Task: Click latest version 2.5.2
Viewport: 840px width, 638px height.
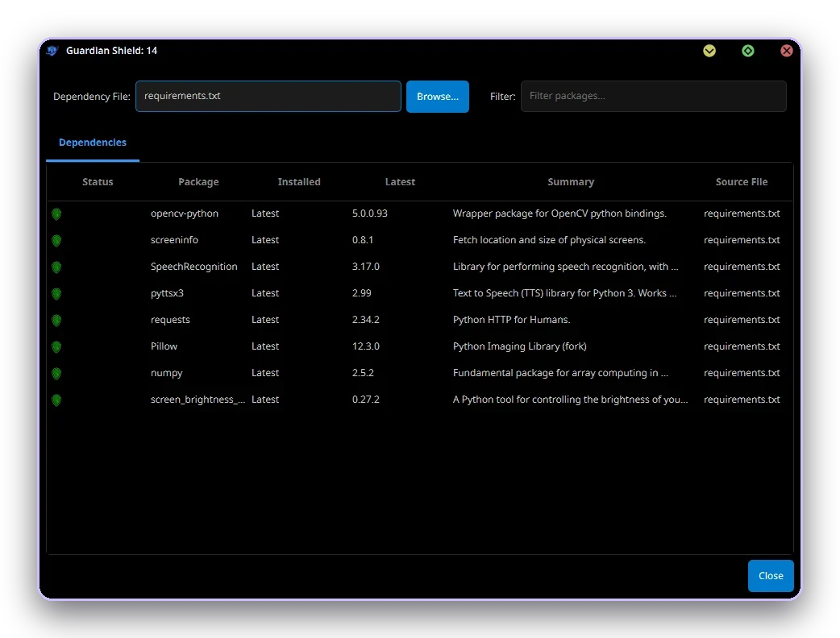Action: tap(364, 373)
